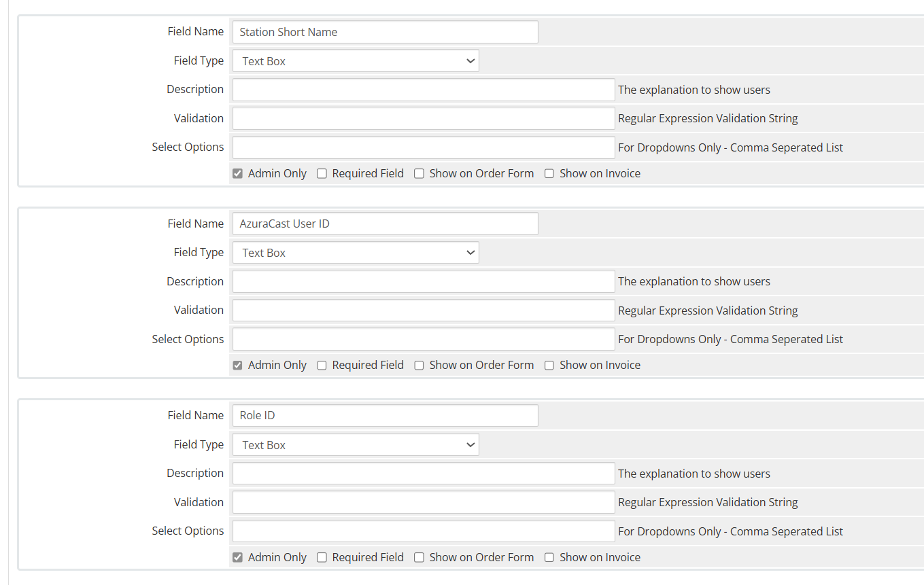Expand Field Type dropdown for AzuraCast User ID
The height and width of the screenshot is (585, 924).
(356, 253)
